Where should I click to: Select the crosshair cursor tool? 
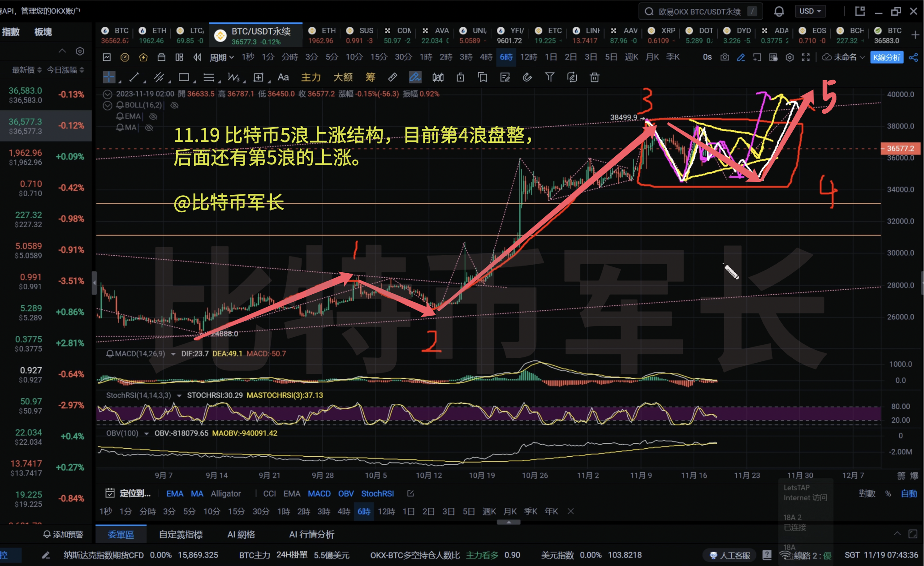tap(109, 77)
